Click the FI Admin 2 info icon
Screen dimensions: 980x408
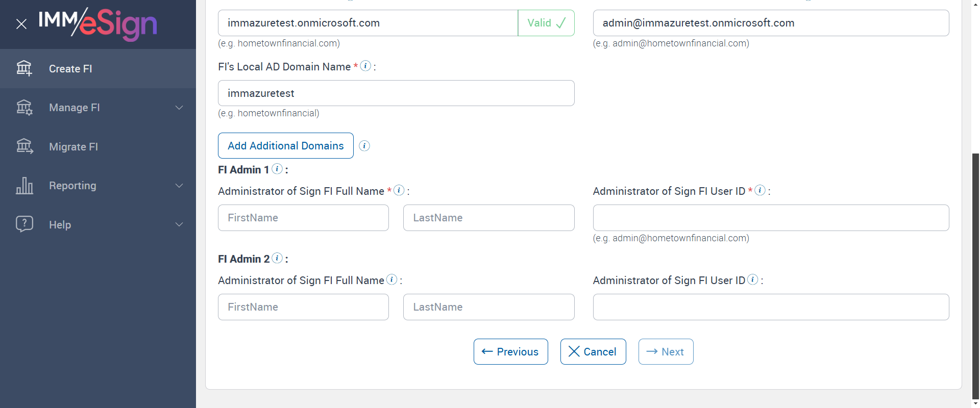click(x=277, y=258)
